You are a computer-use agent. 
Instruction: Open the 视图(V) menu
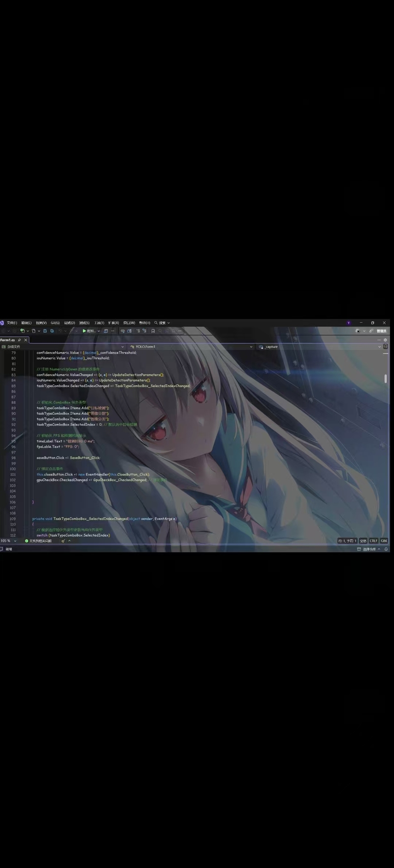[41, 323]
